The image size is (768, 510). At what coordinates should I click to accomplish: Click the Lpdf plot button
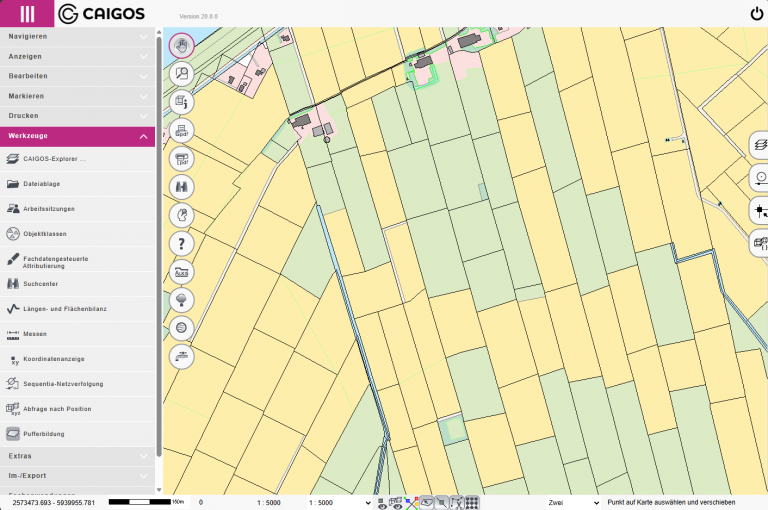[x=182, y=159]
